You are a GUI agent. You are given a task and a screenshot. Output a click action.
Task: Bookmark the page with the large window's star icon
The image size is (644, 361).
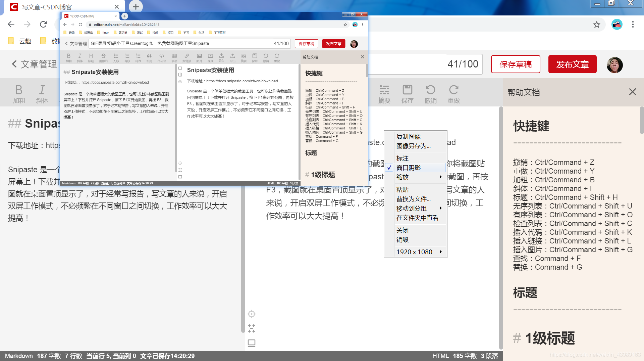tap(596, 25)
